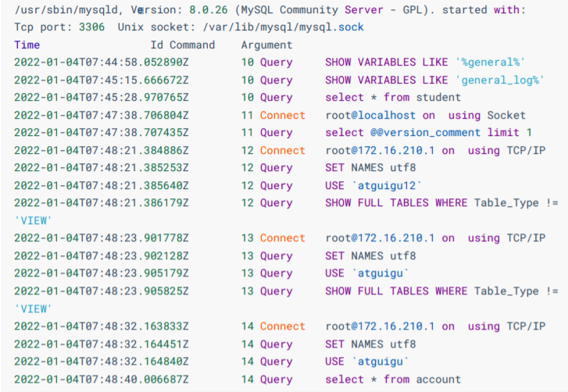Click timestamp 2022-01-04T07:45:28.970765Z
The image size is (568, 392).
pyautogui.click(x=102, y=98)
